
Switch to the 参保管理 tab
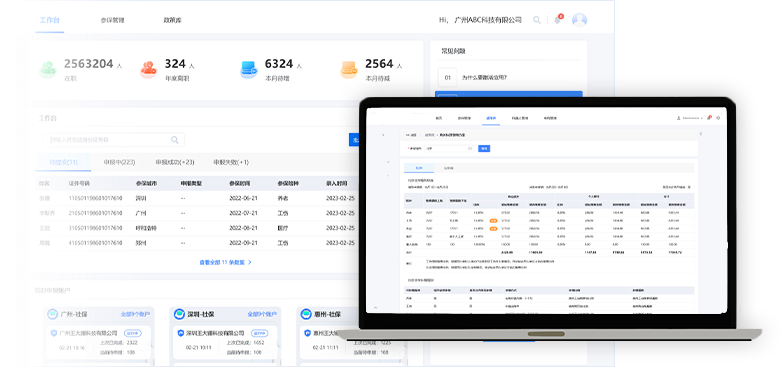pyautogui.click(x=112, y=20)
